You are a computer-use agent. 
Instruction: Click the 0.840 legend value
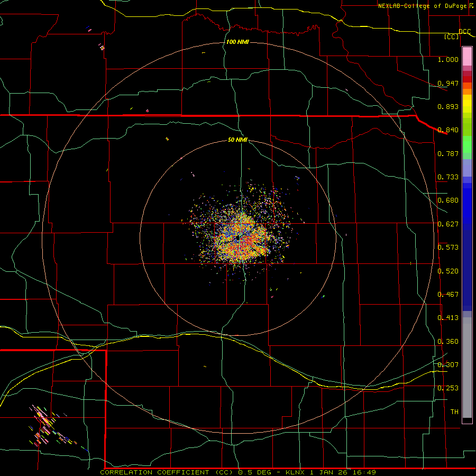[448, 130]
